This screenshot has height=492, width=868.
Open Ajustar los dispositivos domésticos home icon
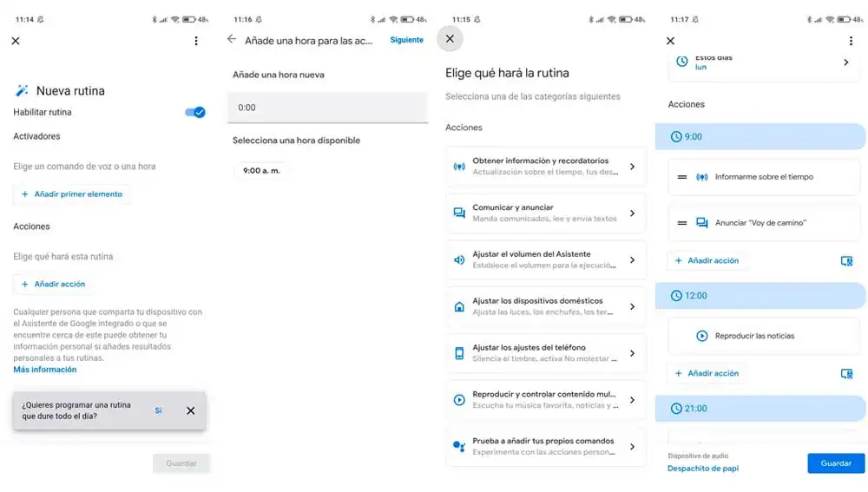(459, 306)
